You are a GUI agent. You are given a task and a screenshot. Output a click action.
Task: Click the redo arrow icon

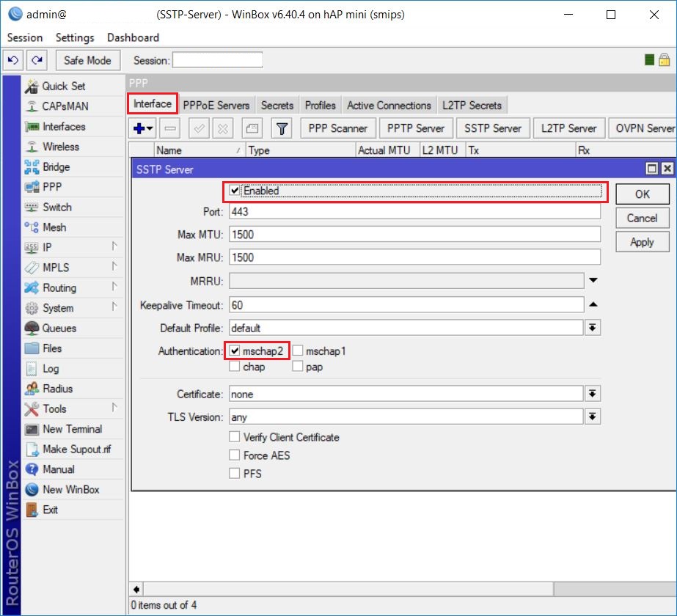[37, 60]
